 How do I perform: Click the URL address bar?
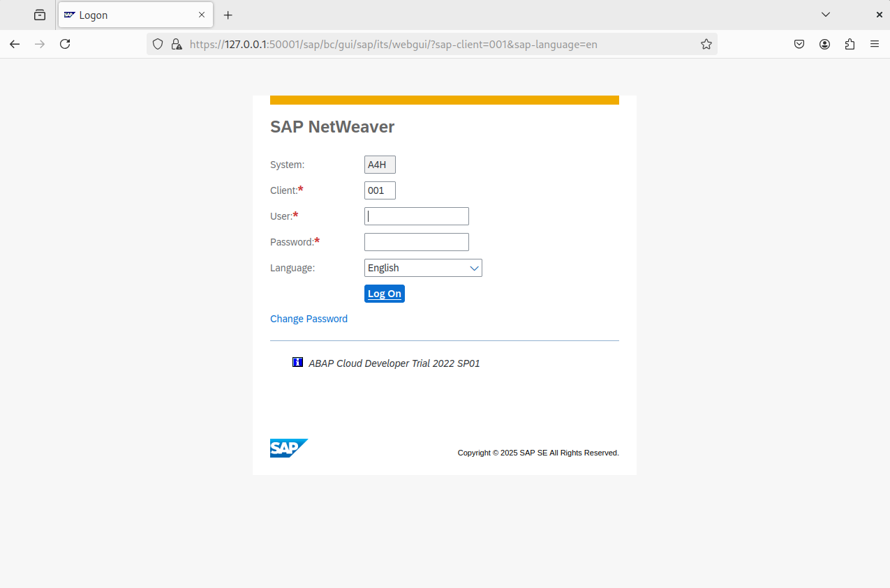point(431,44)
